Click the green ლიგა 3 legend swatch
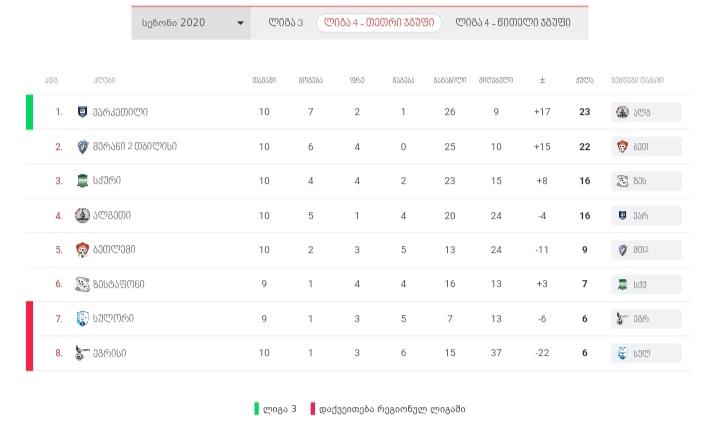The width and height of the screenshot is (720, 427). (x=257, y=409)
